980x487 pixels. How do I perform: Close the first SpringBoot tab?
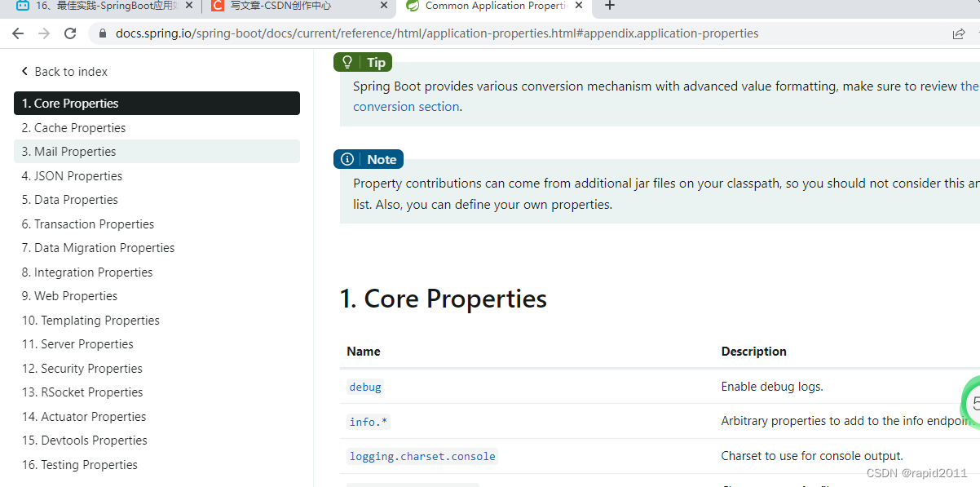coord(189,6)
